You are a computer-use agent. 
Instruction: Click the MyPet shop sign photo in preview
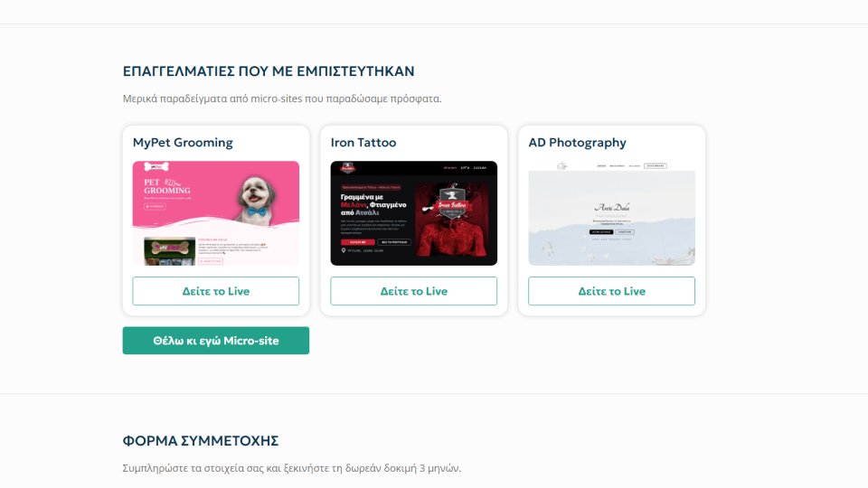pos(169,251)
